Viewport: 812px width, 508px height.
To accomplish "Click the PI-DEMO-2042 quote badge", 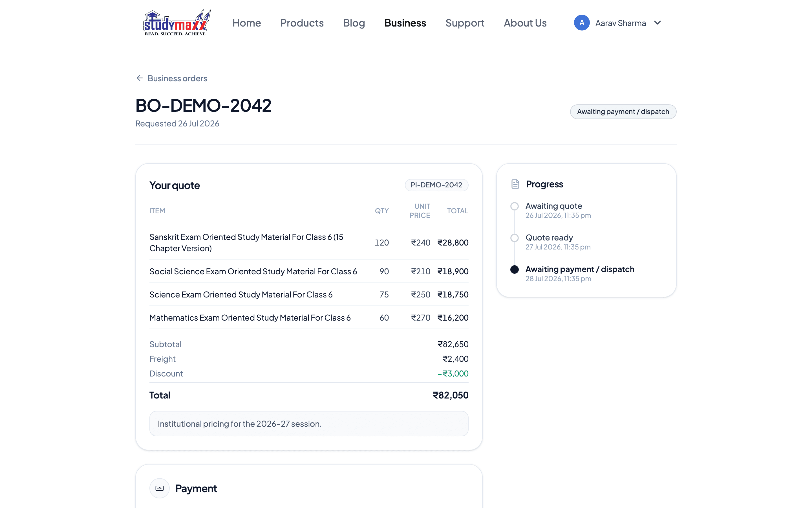I will [436, 185].
